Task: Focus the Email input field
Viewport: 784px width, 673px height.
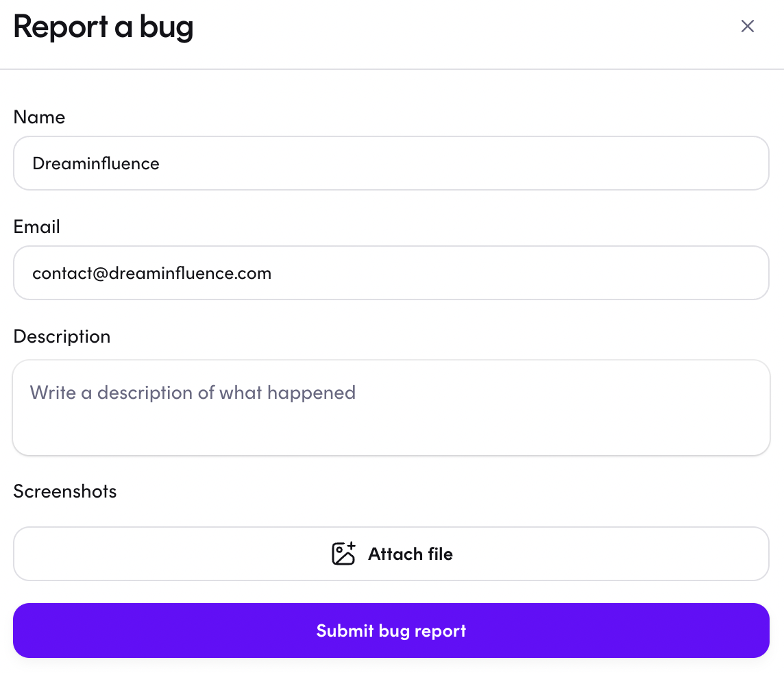Action: click(x=391, y=273)
